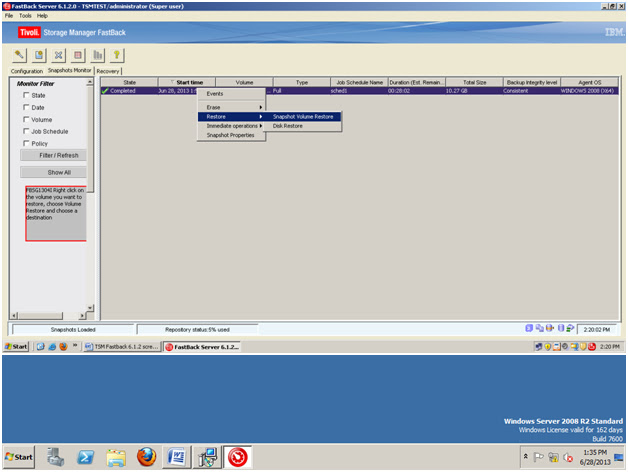The height and width of the screenshot is (472, 628).
Task: Click the network tray icon near clock
Action: tap(554, 457)
